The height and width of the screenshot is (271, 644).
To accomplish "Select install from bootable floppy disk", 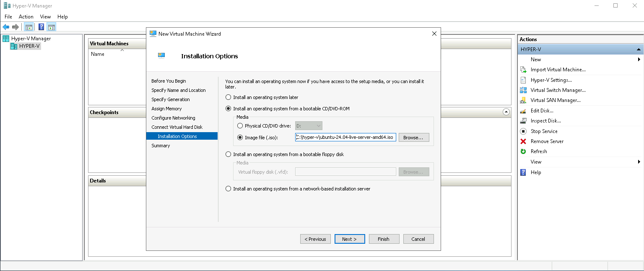I will pyautogui.click(x=229, y=154).
